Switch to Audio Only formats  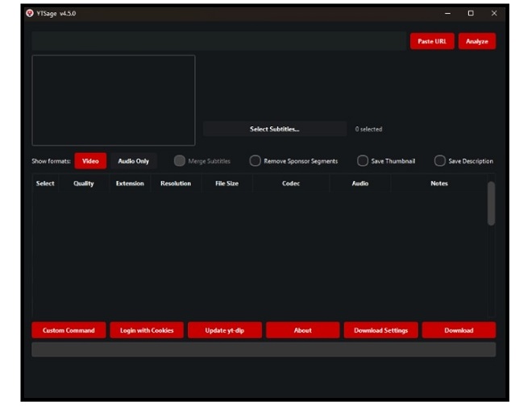click(x=134, y=161)
